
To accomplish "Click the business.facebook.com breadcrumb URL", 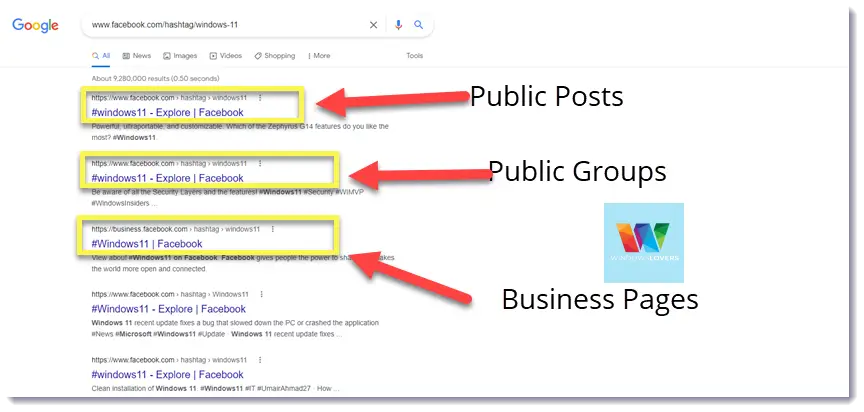I will click(x=175, y=229).
